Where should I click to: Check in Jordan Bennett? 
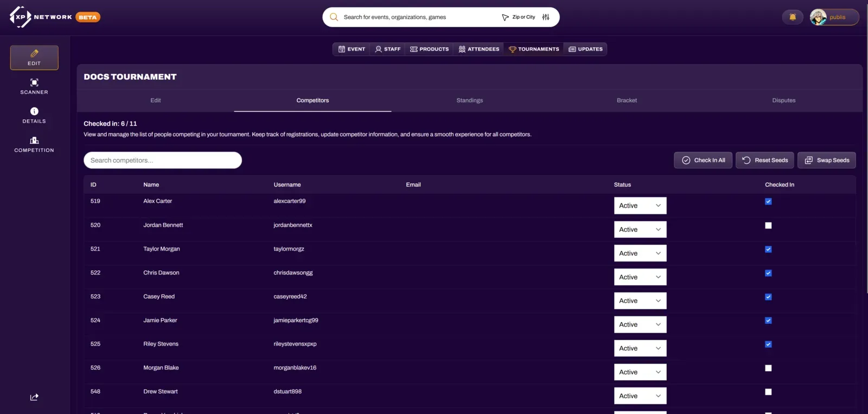point(768,226)
